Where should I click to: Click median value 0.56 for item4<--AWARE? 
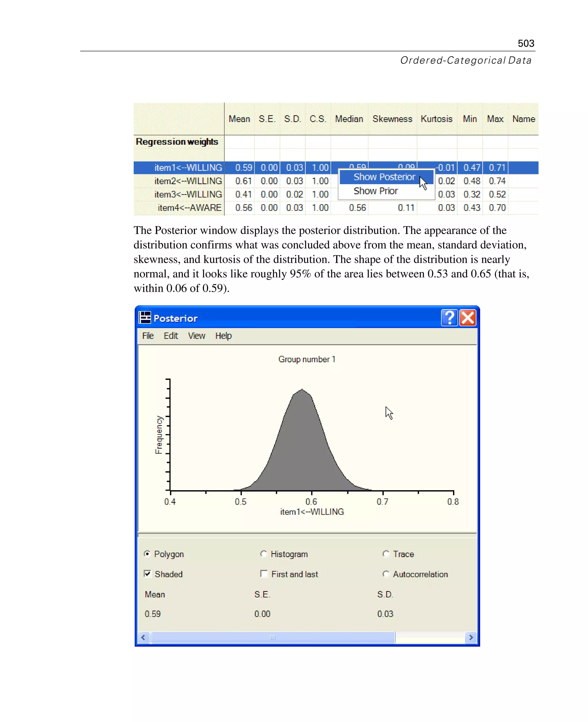pos(357,208)
